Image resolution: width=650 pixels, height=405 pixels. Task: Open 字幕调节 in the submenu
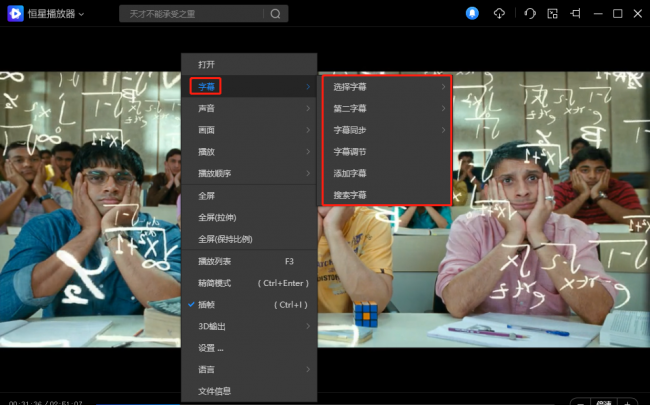(387, 152)
